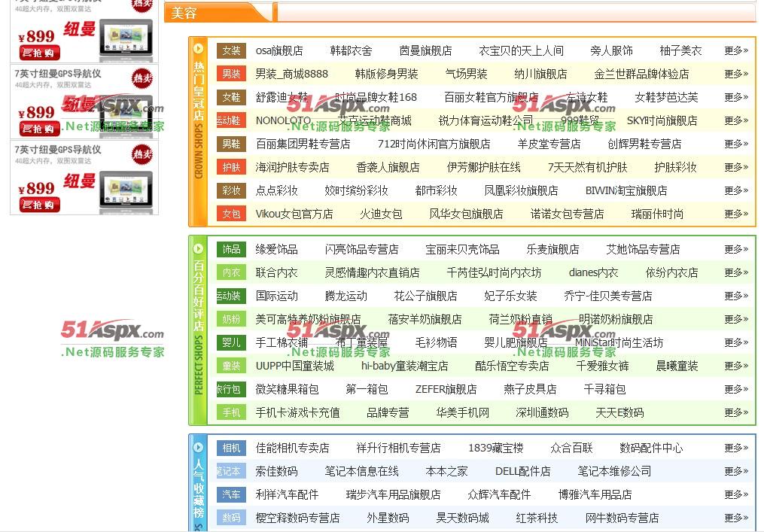Visit 佳能相机专卖店
Viewport: 764px width, 532px height.
click(292, 448)
